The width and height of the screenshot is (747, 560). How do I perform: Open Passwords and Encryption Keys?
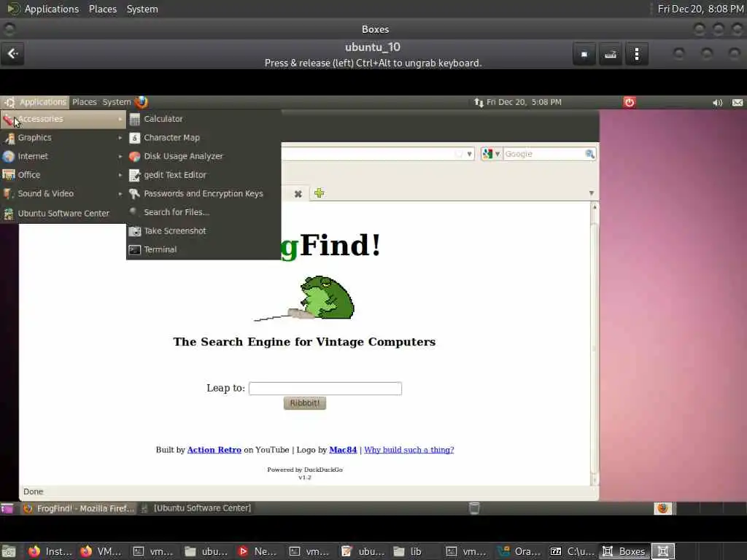(x=204, y=193)
